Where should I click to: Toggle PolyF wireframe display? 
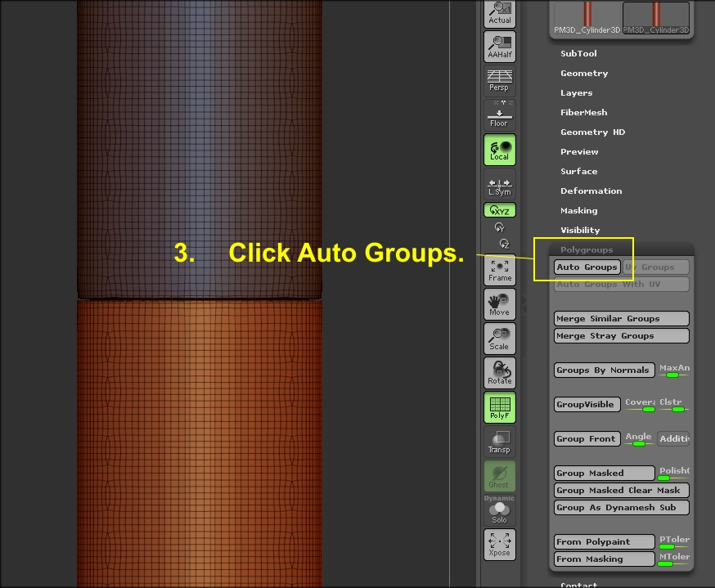coord(500,406)
